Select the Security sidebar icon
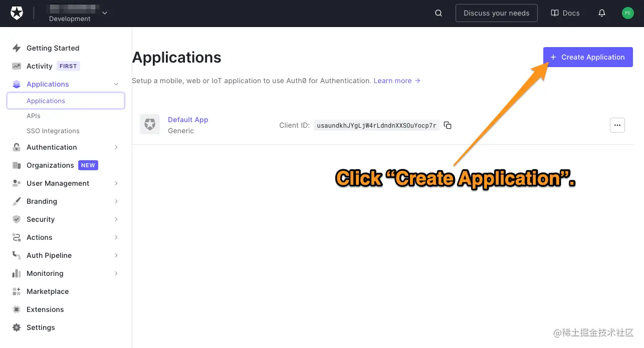644x348 pixels. pos(16,219)
